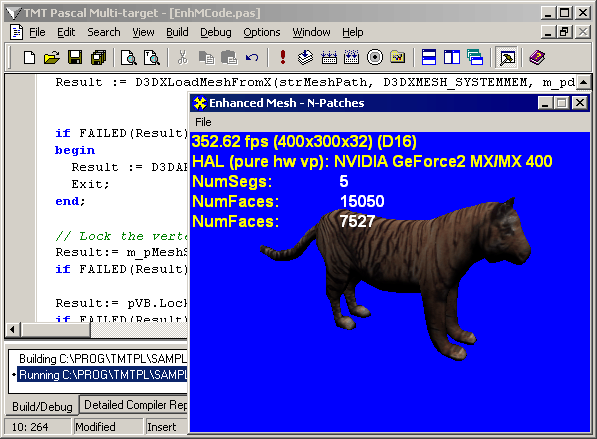Click the horizontal scrollbar left arrow
Screen dimensions: 597x439
[13, 330]
